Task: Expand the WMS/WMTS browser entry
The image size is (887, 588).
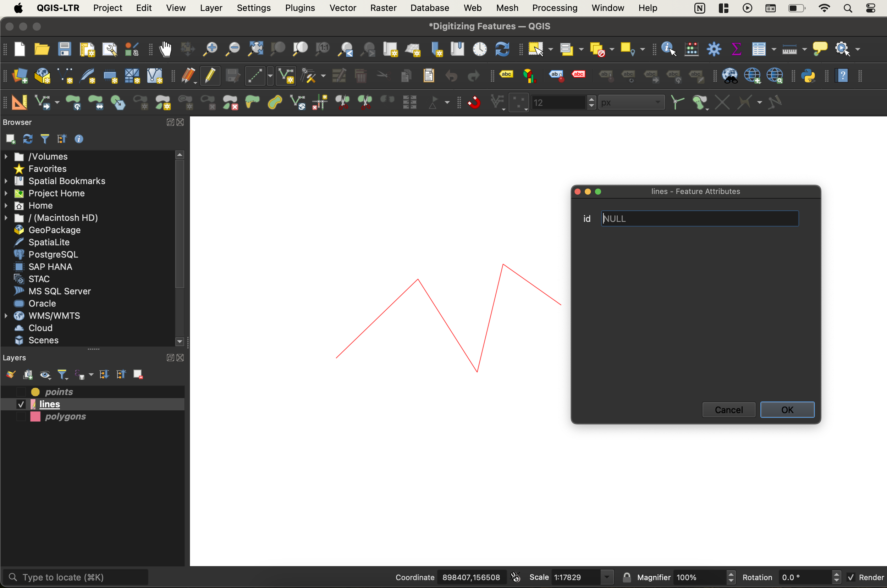Action: pos(6,316)
